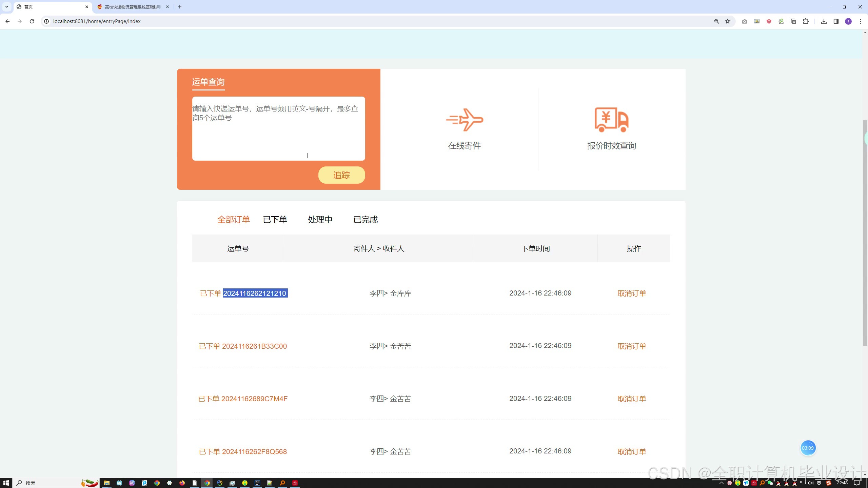
Task: Click the blue 03:09 timer bubble
Action: pyautogui.click(x=808, y=448)
